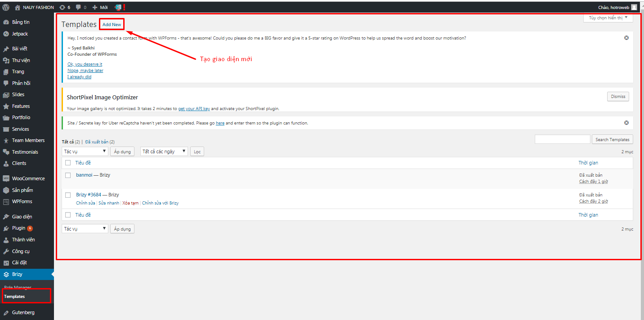Screen dimensions: 644x320
Task: Select the Brizy sidebar menu
Action: click(x=27, y=274)
